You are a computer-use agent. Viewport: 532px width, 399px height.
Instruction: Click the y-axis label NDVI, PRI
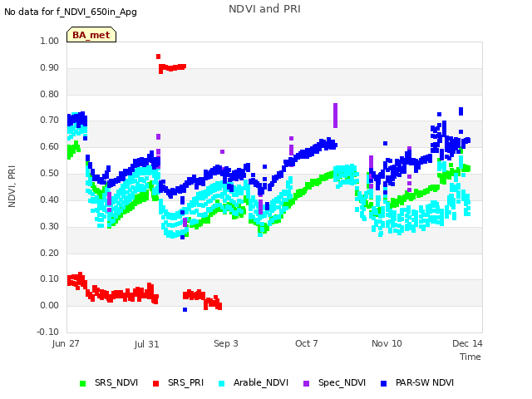point(12,186)
